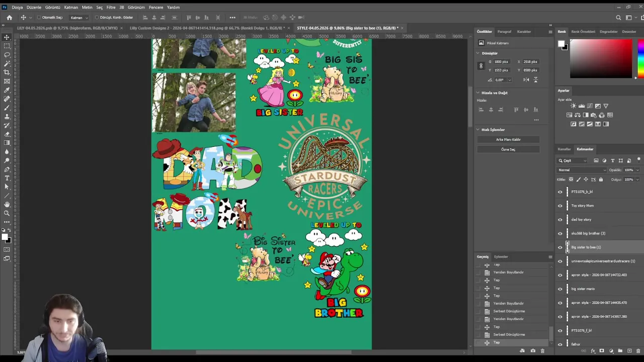
Task: Select the Rectangular Marquee tool
Action: 7,46
